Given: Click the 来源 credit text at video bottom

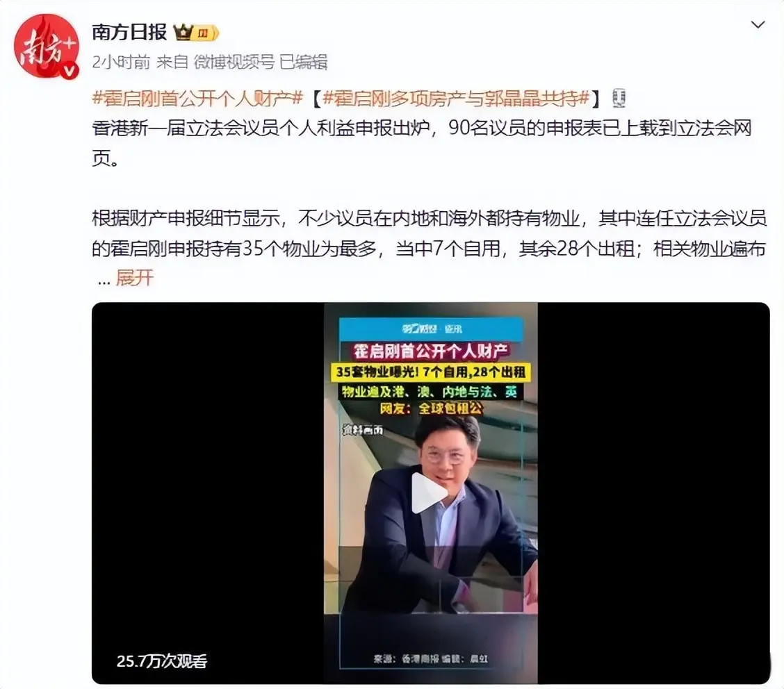Looking at the screenshot, I should pyautogui.click(x=430, y=659).
